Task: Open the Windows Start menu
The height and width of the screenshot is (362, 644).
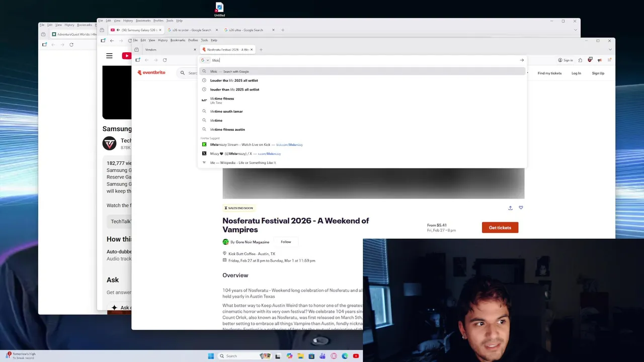Action: (x=211, y=356)
